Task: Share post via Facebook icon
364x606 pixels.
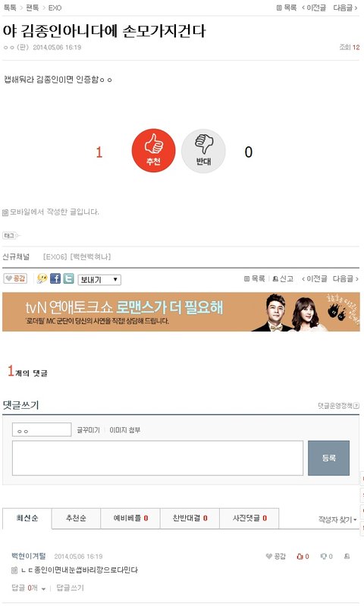Action: tap(55, 278)
